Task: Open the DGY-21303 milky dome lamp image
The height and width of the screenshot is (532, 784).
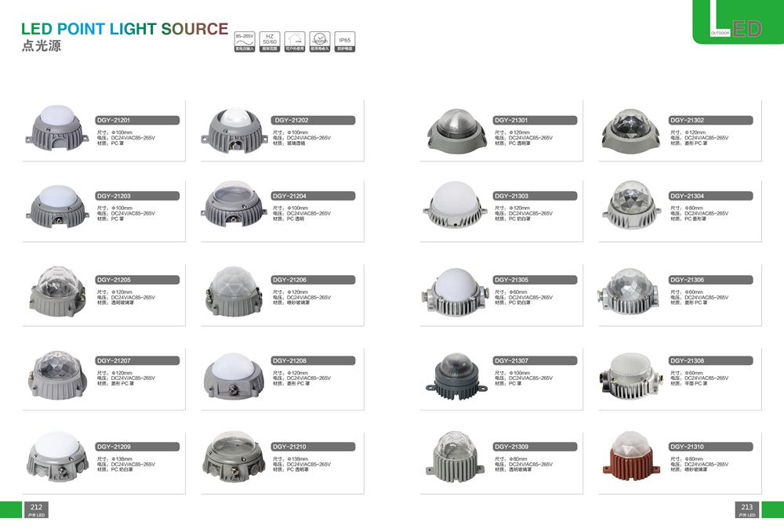Action: tap(455, 206)
